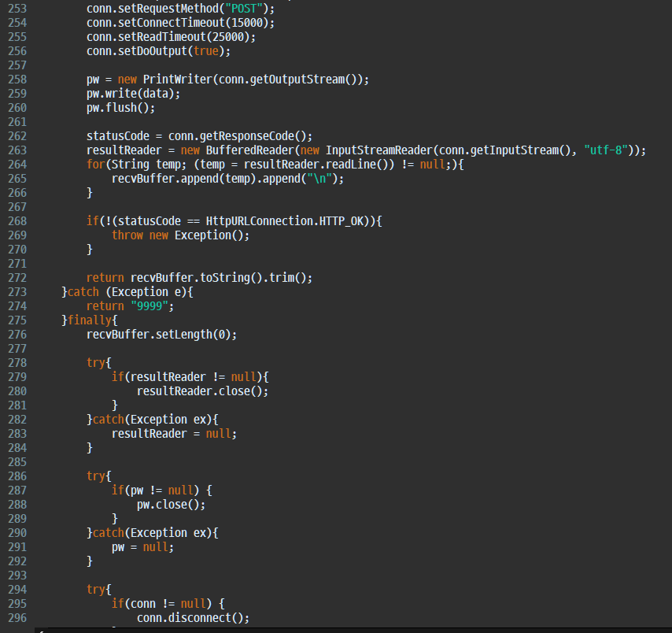The image size is (672, 633).
Task: Click BufferedReader constructor text
Action: point(250,150)
